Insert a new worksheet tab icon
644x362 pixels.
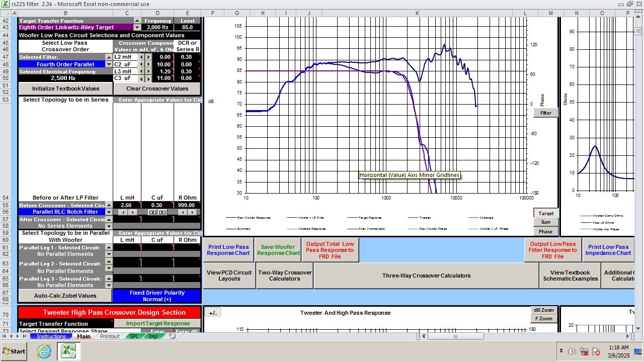click(172, 336)
